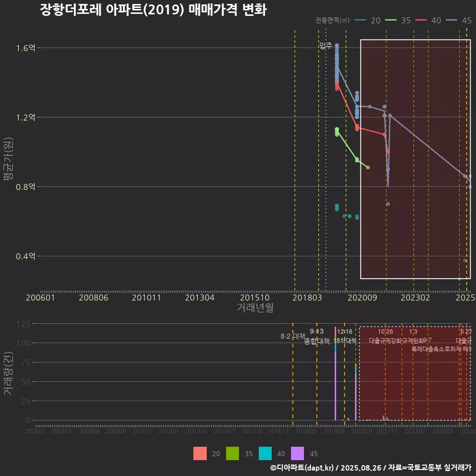Screen dimensions: 476x476
Task: Click the 25 label on the volume axis
Action: 26,401
